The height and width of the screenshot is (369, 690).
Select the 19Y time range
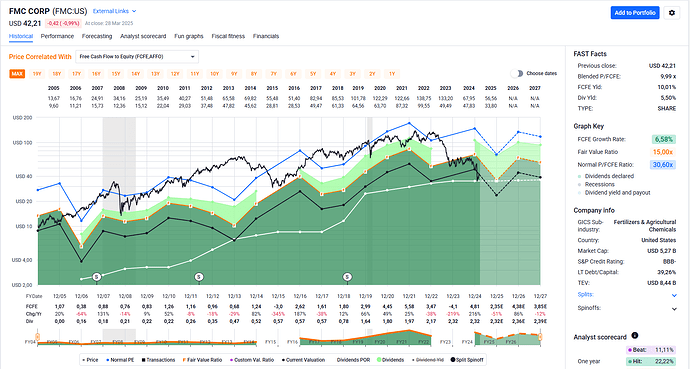pyautogui.click(x=37, y=73)
